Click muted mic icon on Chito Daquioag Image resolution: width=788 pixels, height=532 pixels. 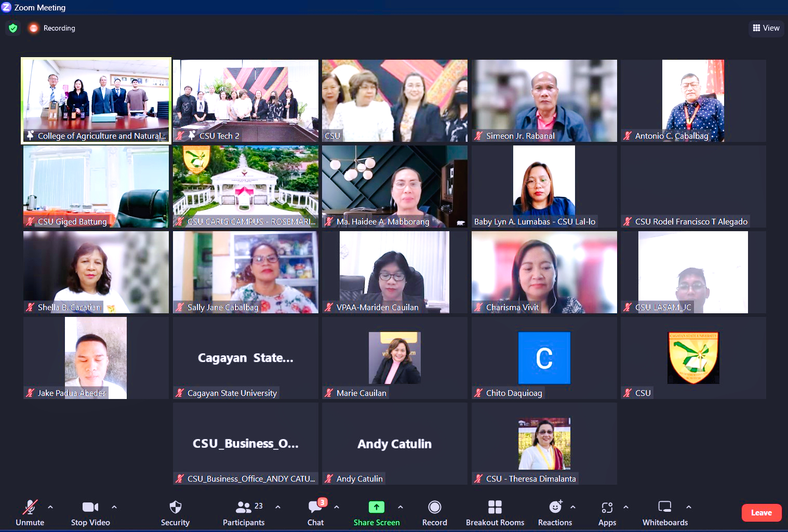click(478, 393)
